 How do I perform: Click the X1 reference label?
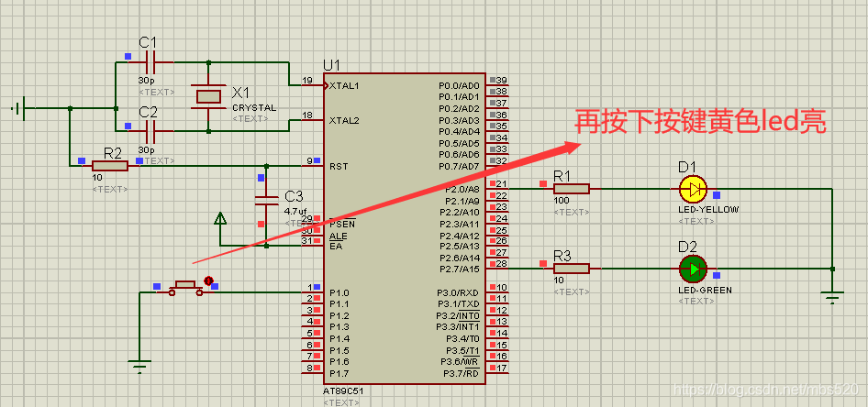click(240, 93)
